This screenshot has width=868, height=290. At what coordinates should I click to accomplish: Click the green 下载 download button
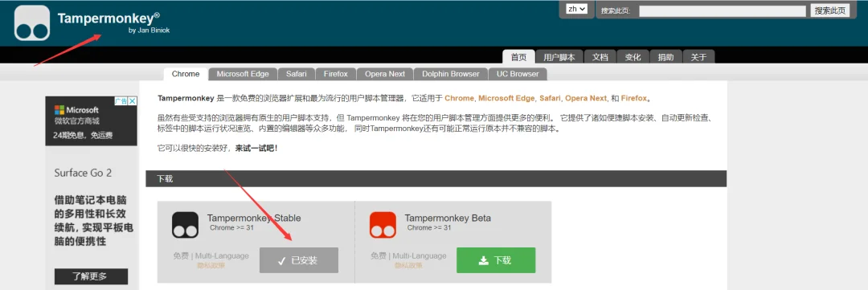(496, 260)
